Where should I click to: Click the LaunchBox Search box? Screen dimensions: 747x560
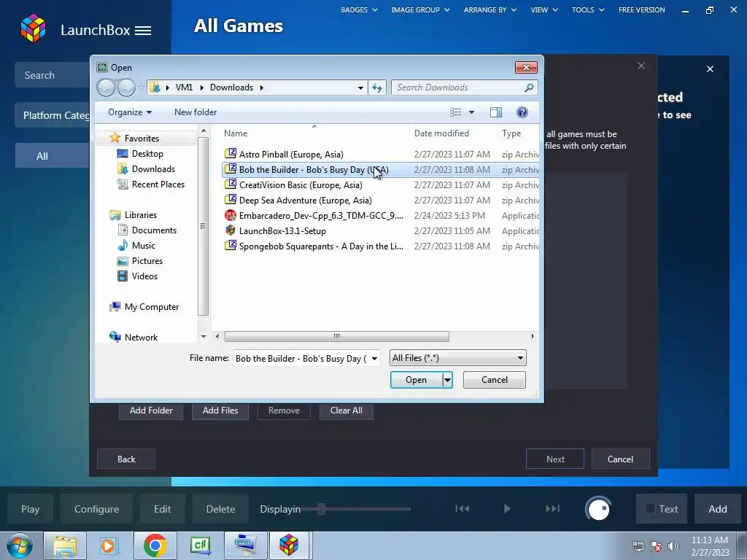coord(53,75)
